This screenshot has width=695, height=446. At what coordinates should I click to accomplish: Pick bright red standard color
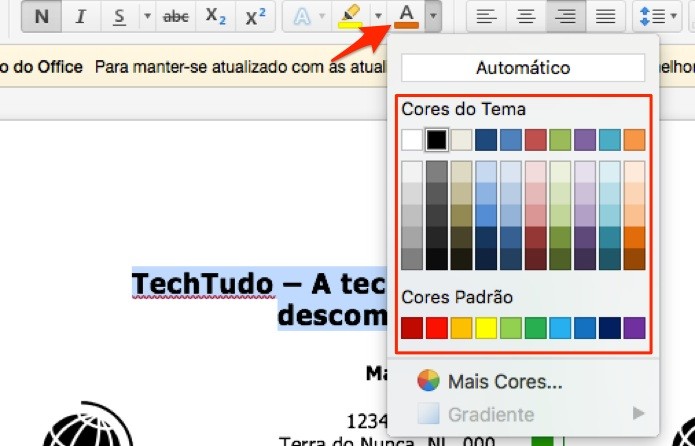pos(437,328)
